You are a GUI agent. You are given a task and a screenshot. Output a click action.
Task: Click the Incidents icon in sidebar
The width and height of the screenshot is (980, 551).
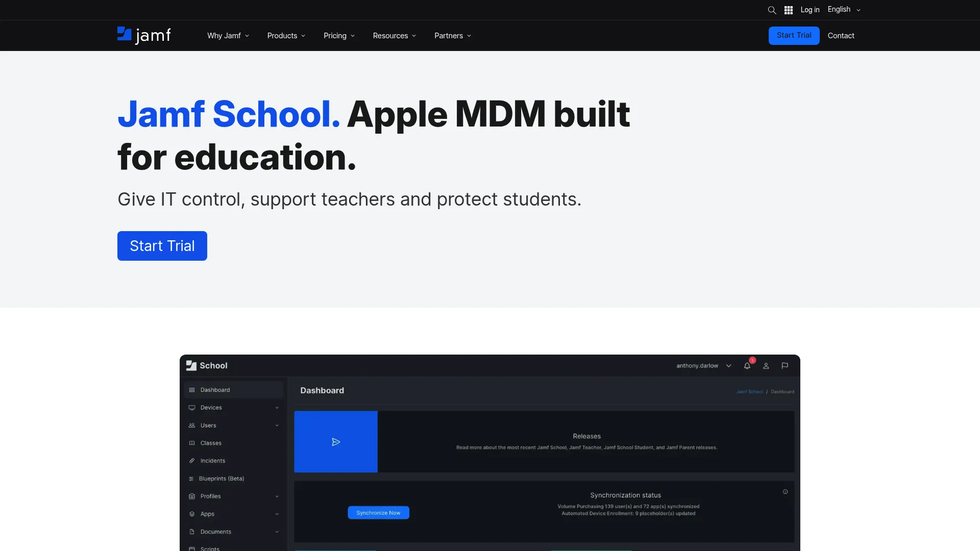(x=192, y=461)
